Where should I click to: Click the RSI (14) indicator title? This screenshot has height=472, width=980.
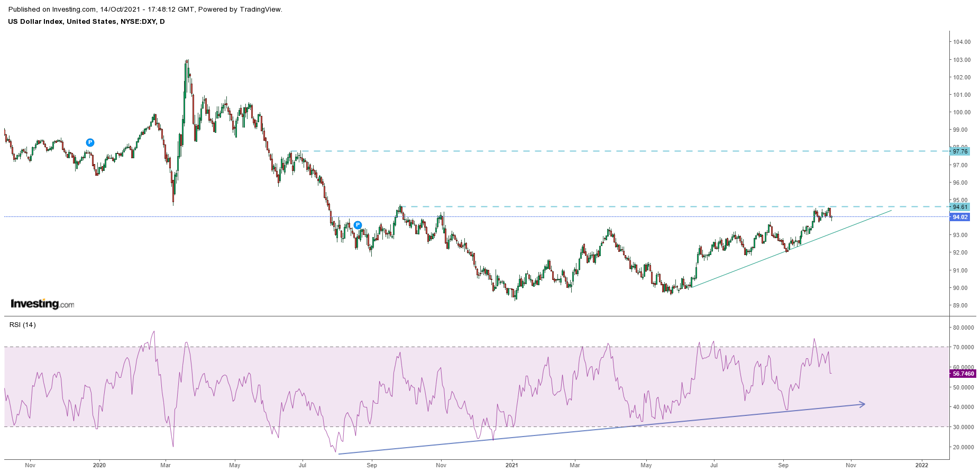(22, 324)
